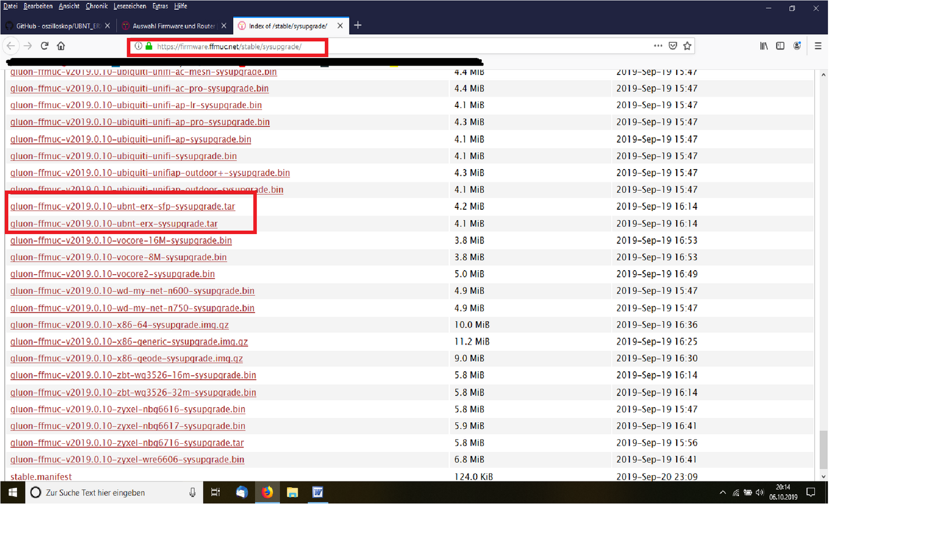Open the Chronik menu

point(96,6)
